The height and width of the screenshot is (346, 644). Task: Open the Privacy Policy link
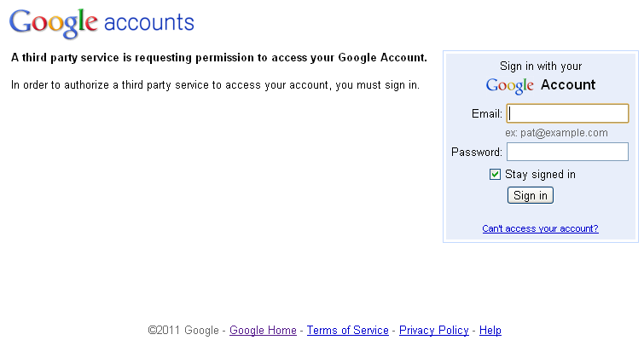433,330
